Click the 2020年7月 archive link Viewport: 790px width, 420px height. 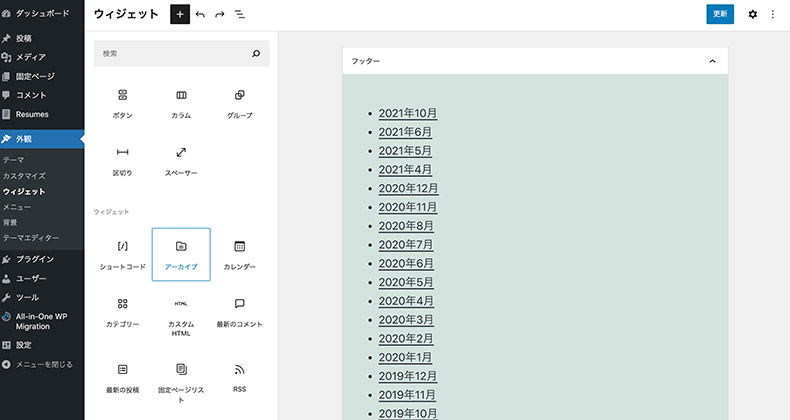tap(406, 245)
